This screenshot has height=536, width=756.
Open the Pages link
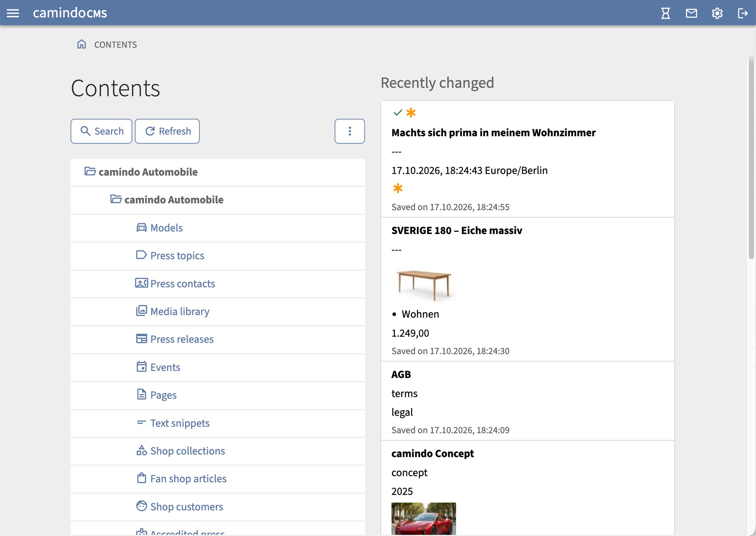(x=164, y=395)
